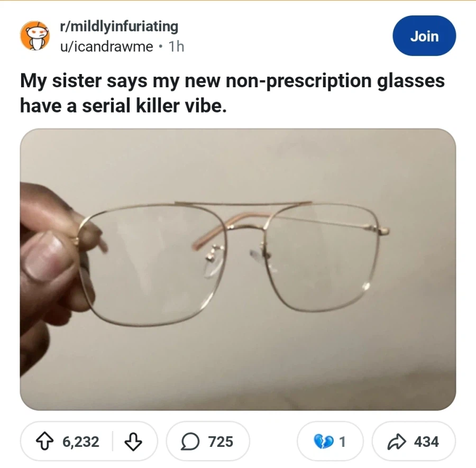Open the subreddit Snoo avatar
Viewport: 476px width, 468px height.
click(x=34, y=36)
